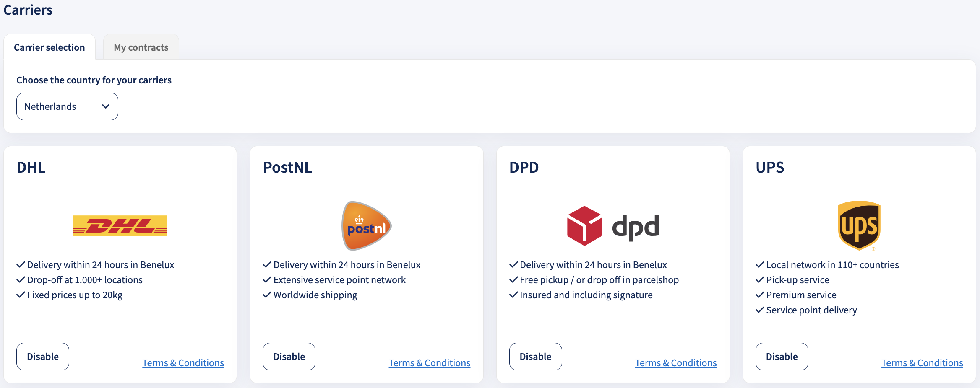Open the Netherlands country dropdown
Viewport: 980px width, 388px height.
pos(67,106)
